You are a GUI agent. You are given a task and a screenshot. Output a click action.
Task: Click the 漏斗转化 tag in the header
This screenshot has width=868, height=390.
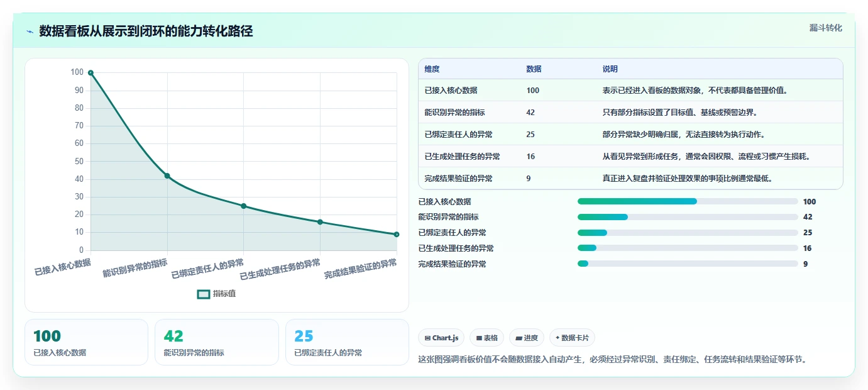click(825, 28)
